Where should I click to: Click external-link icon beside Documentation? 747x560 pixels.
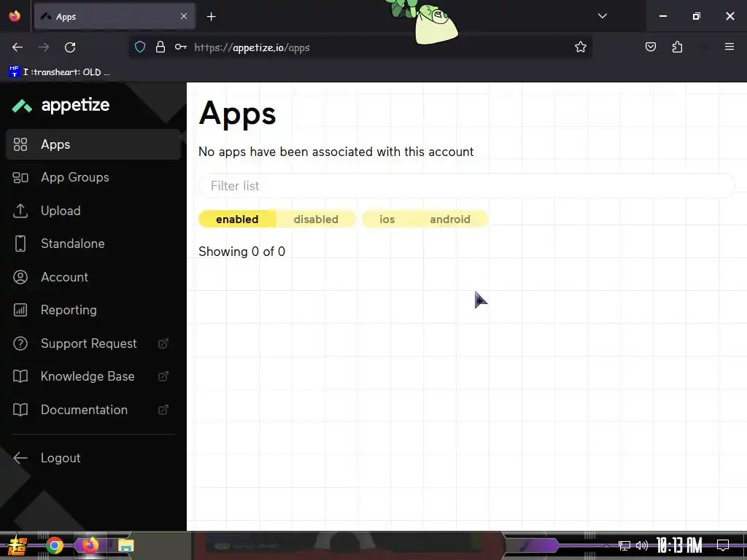pyautogui.click(x=163, y=410)
